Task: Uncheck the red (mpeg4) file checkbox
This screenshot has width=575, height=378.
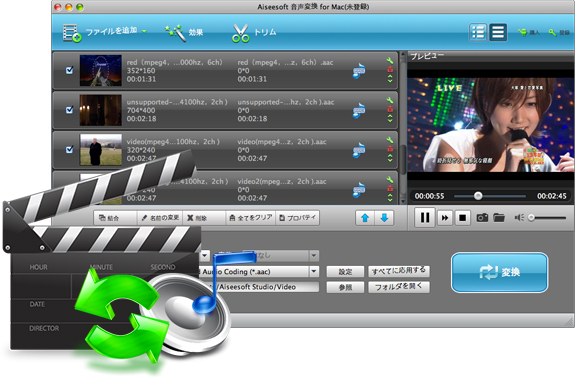Action: pos(69,70)
